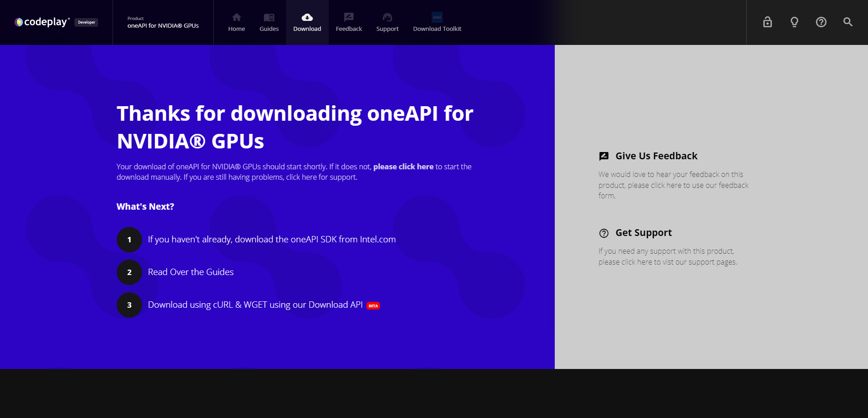The width and height of the screenshot is (868, 418).
Task: Click the Home house icon
Action: pyautogui.click(x=237, y=17)
